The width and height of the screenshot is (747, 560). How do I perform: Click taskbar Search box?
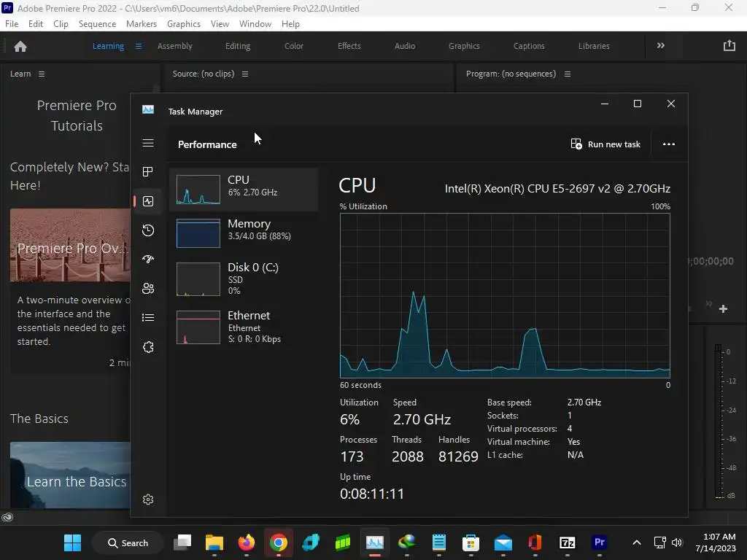[x=128, y=542]
